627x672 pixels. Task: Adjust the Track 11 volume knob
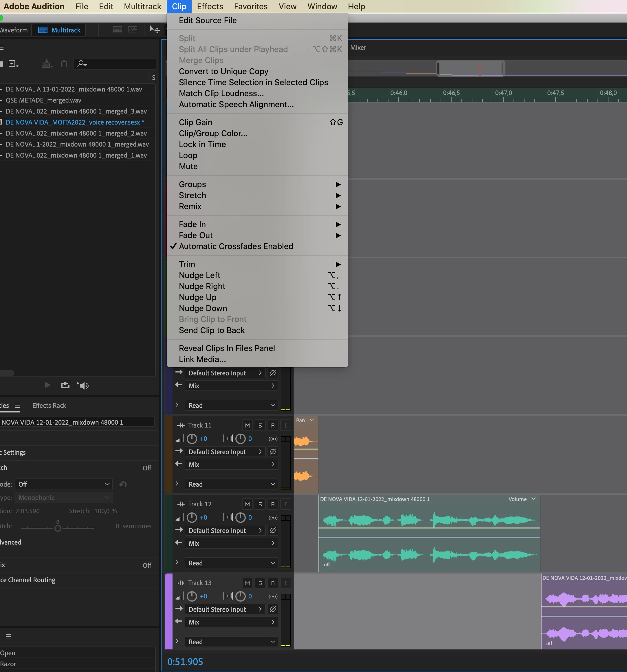coord(192,439)
